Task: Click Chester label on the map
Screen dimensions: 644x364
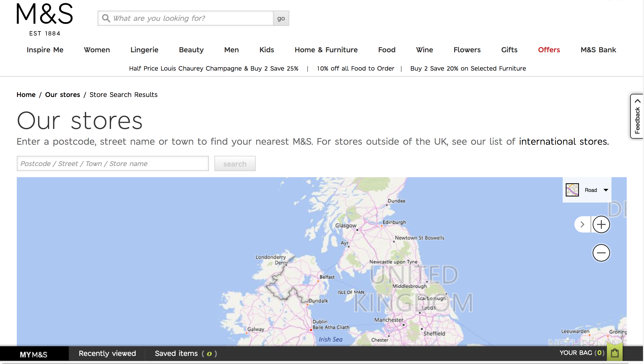Action: click(x=380, y=340)
